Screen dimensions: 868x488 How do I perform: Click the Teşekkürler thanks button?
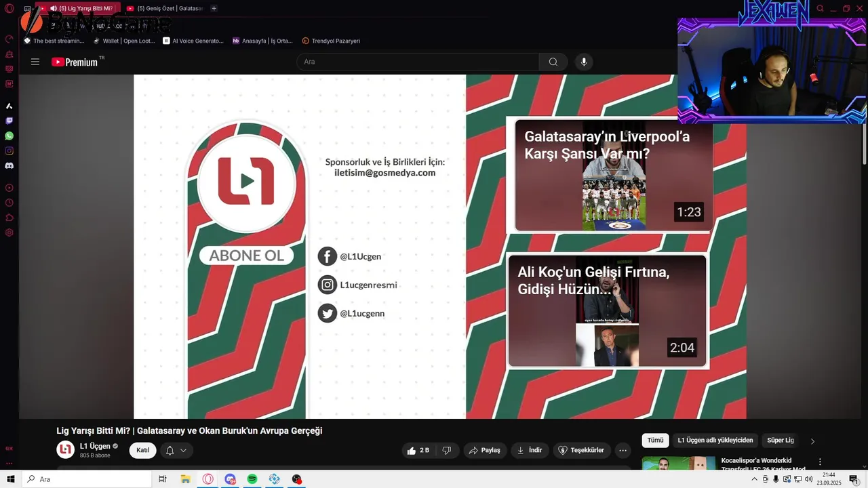582,450
